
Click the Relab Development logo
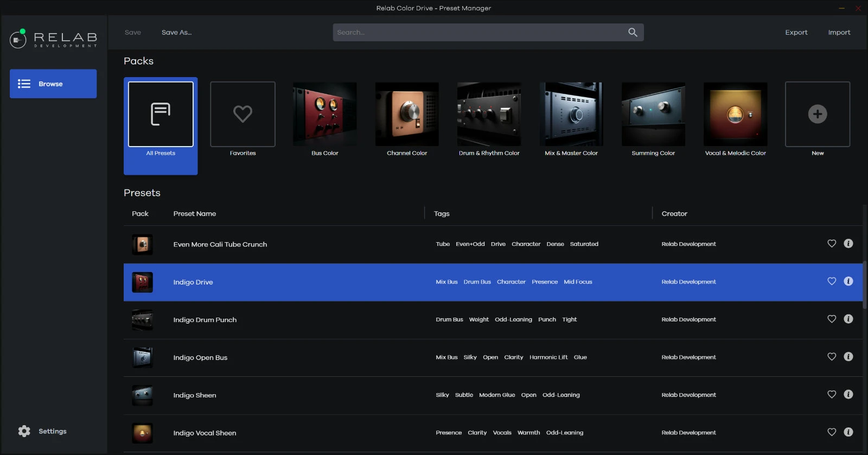click(53, 39)
